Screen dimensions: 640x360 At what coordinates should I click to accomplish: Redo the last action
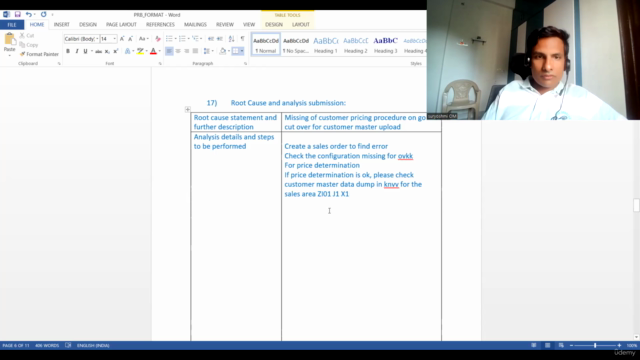coord(43,14)
